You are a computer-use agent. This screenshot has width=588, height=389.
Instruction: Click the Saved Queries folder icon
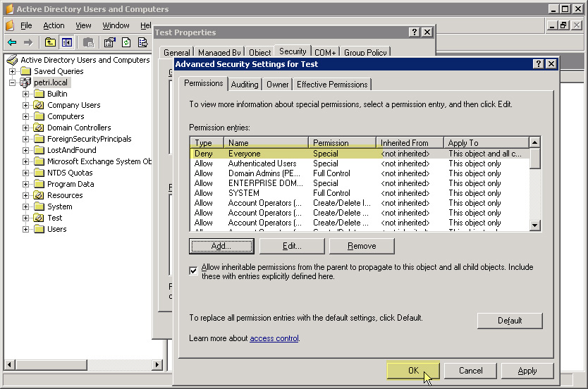(26, 71)
